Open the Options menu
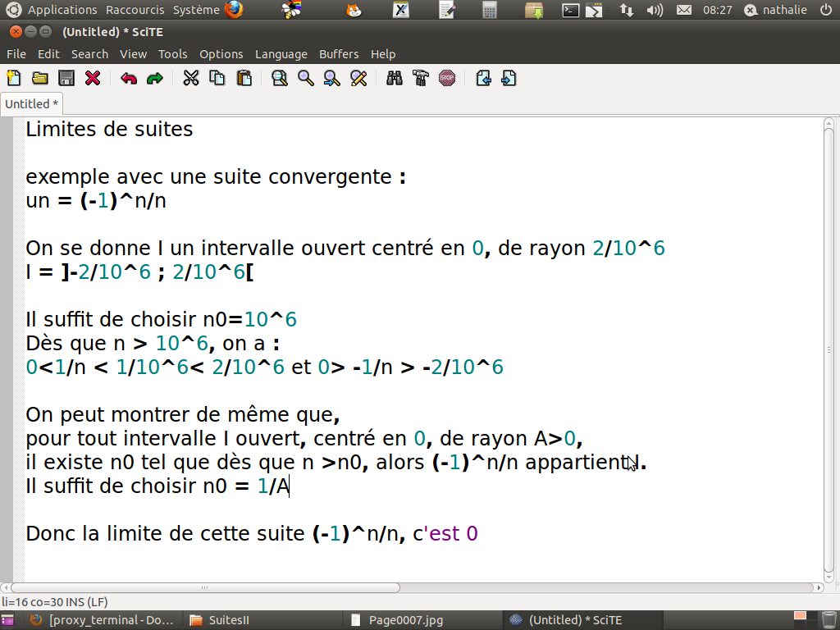Screen dimensions: 840x630 pyautogui.click(x=221, y=54)
